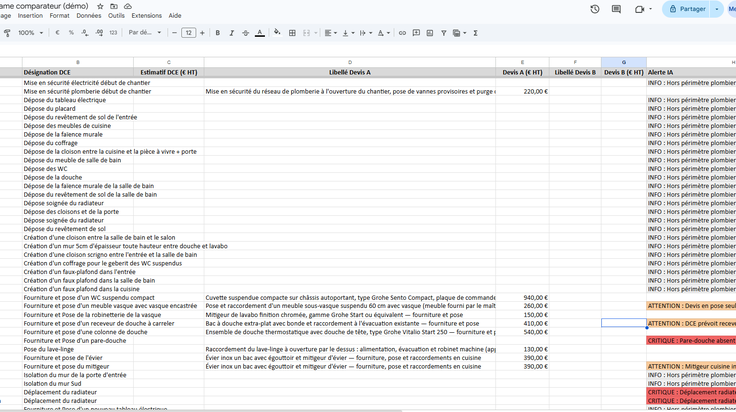Open comments panel icon
Screen dimensions: 736x412
click(x=616, y=9)
